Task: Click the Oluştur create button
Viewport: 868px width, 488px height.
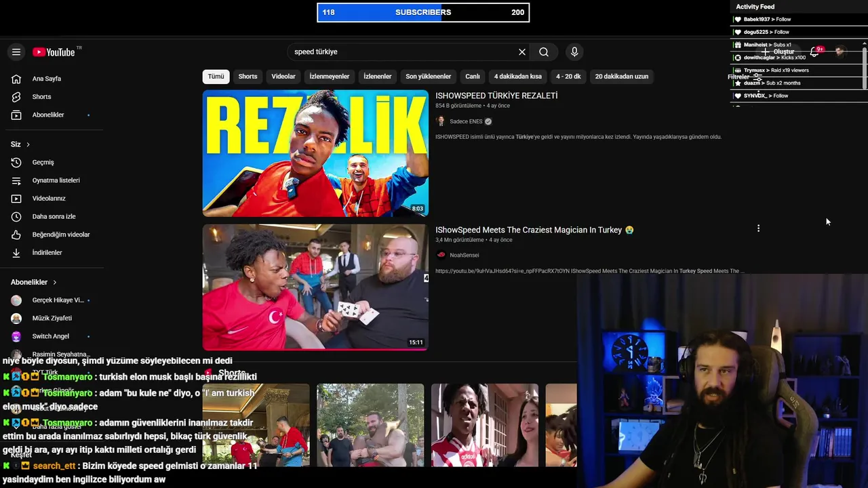Action: (778, 52)
